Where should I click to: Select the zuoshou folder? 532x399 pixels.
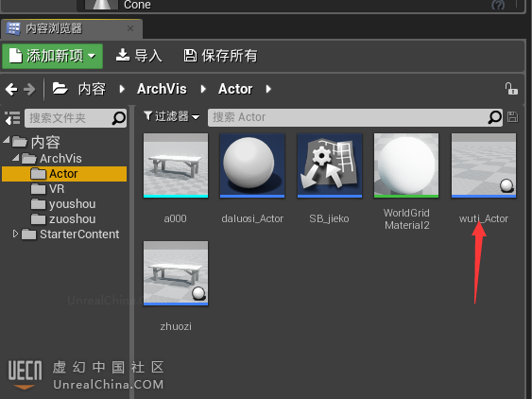63,219
